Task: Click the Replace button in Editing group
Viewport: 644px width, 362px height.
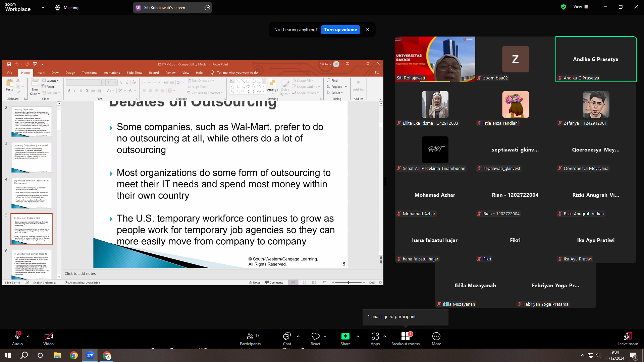Action: point(337,87)
